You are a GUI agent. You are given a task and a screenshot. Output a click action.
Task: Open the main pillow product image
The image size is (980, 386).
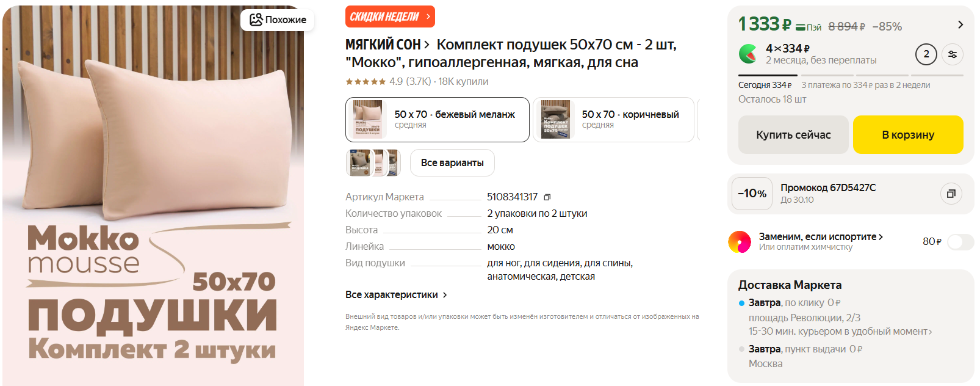click(153, 195)
